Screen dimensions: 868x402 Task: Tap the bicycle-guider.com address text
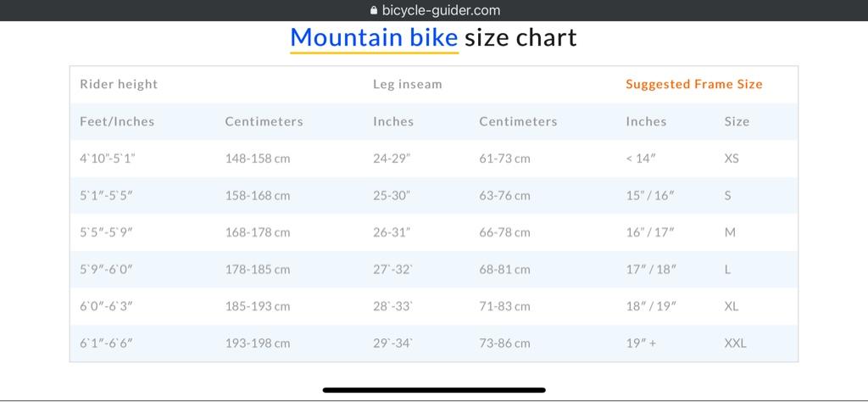441,10
